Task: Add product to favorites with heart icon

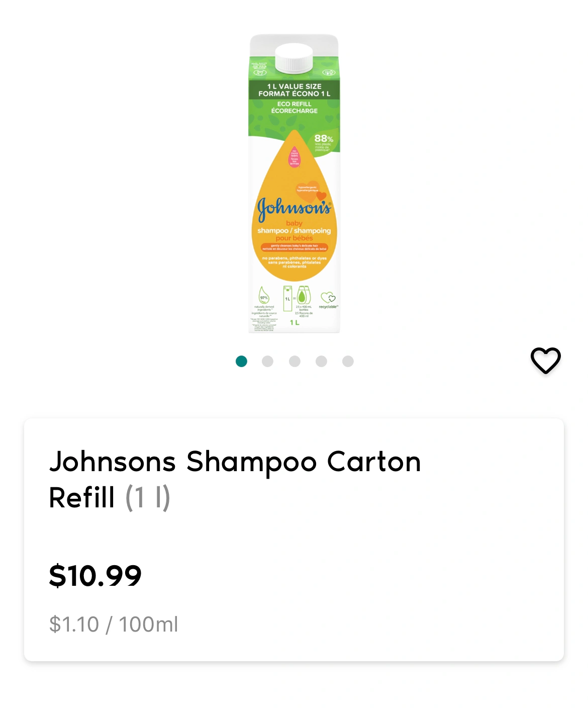Action: point(545,360)
